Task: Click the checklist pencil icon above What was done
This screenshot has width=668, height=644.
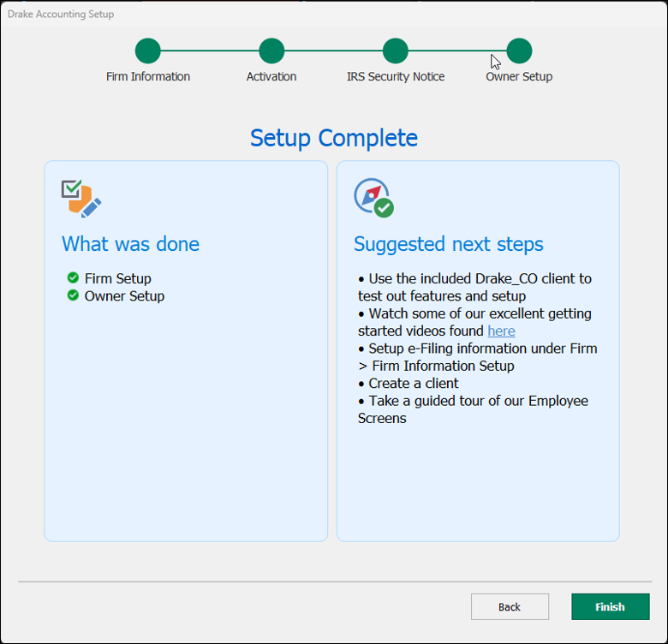Action: [81, 198]
